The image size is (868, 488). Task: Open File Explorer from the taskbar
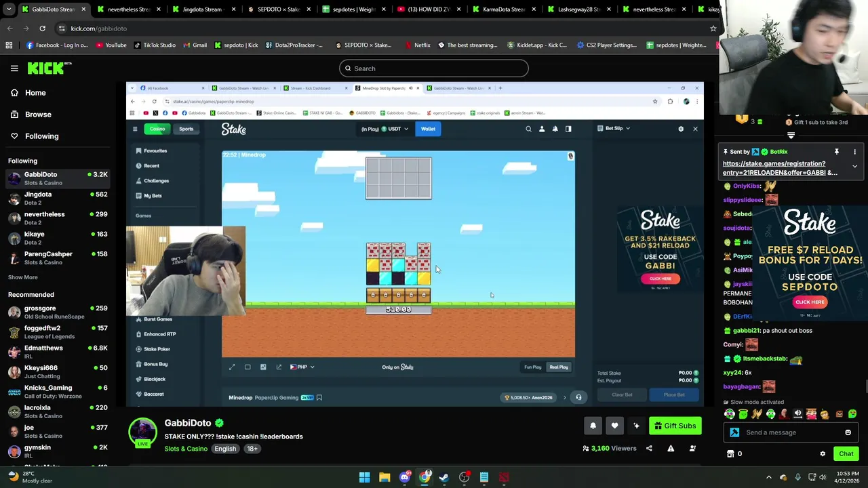pyautogui.click(x=384, y=477)
